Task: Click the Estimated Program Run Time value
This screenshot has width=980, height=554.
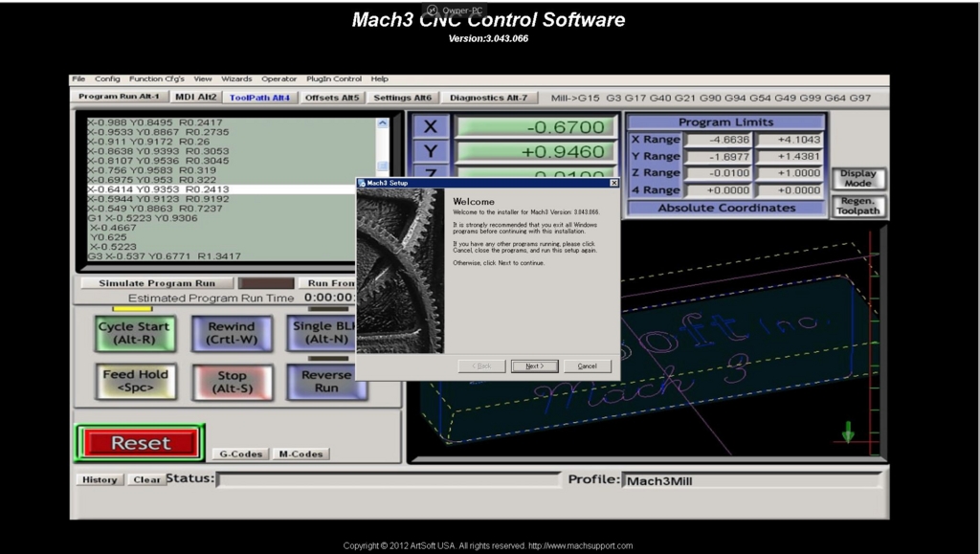Action: tap(329, 298)
